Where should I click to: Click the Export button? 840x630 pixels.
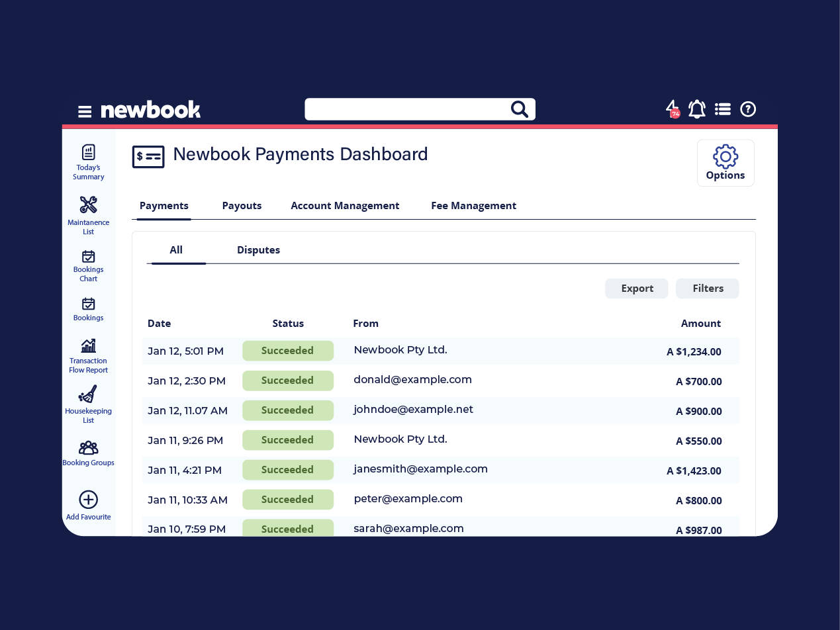point(637,289)
